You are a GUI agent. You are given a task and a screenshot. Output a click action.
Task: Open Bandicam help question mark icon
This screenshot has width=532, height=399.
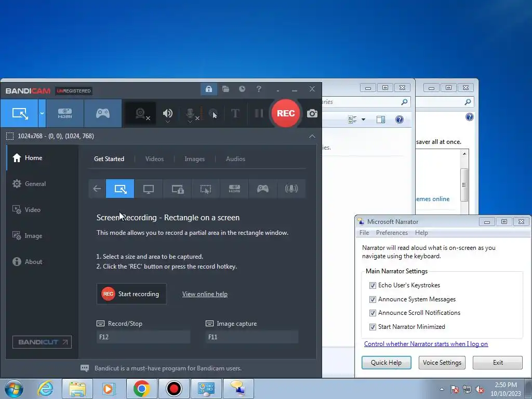click(259, 89)
